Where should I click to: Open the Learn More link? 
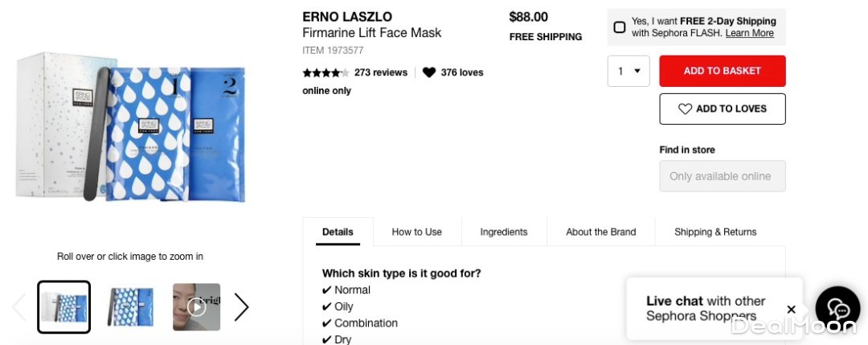coord(749,33)
